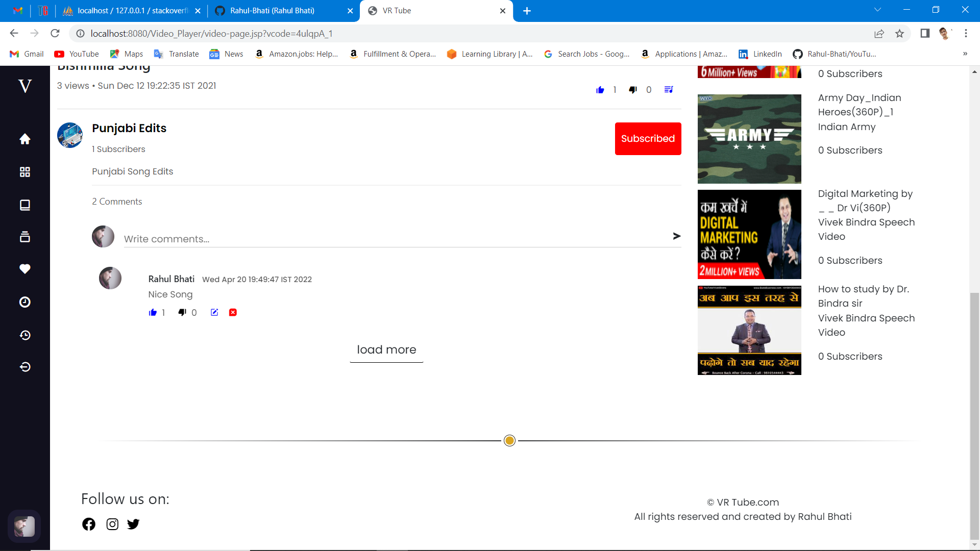Screen dimensions: 980x551
Task: Toggle the Subscribed button off
Action: click(648, 139)
